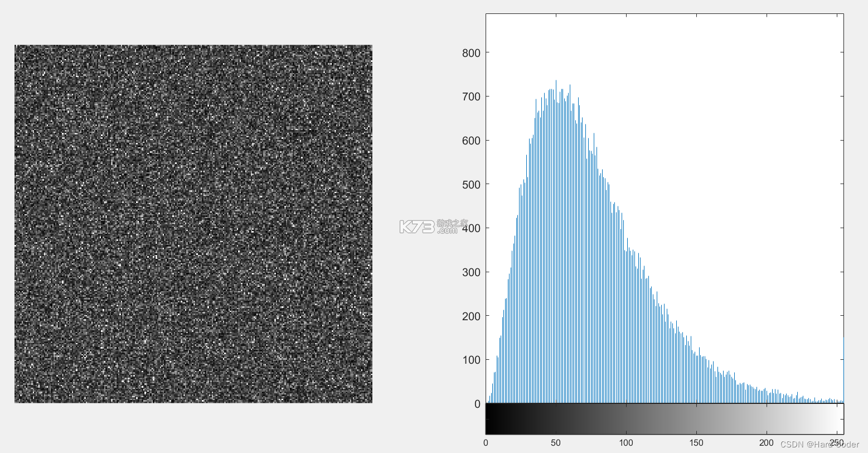Click the 500 y-axis tick label
Image resolution: width=868 pixels, height=453 pixels.
coord(471,185)
